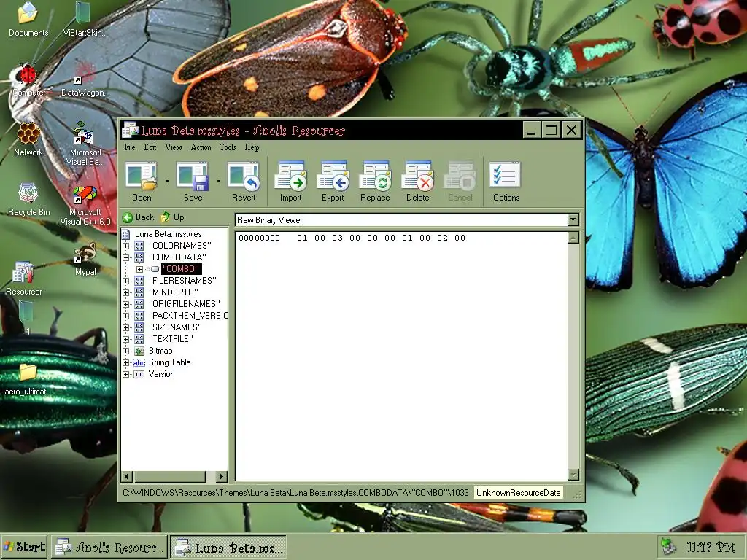
Task: Click the Import resource icon
Action: [x=290, y=182]
